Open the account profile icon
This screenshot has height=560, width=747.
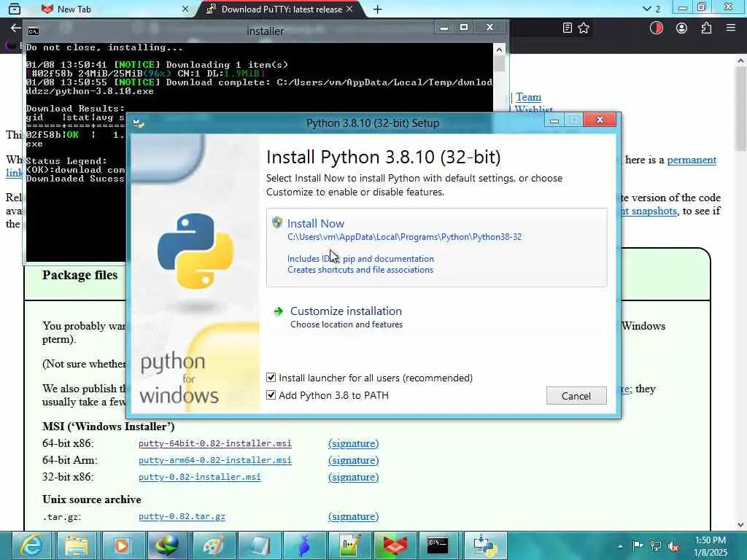point(682,28)
